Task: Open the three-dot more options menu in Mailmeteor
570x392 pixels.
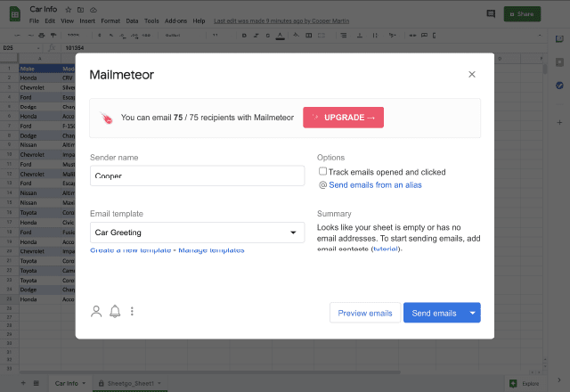Action: tap(132, 311)
